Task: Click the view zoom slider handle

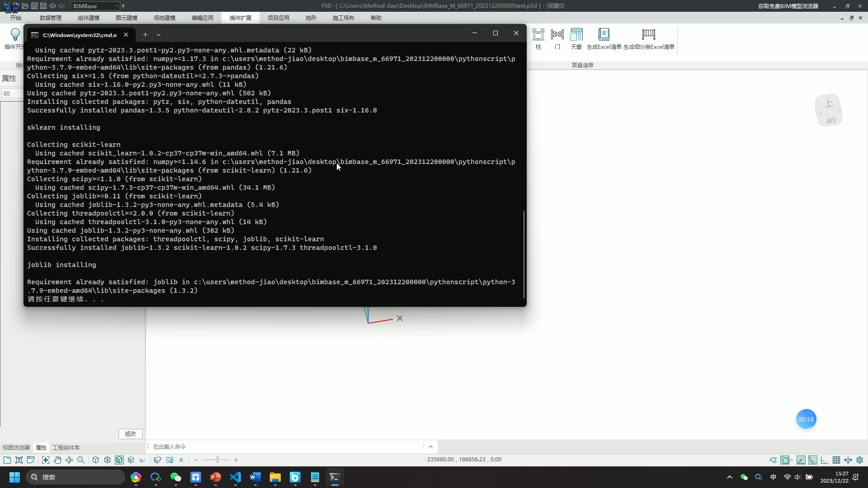Action: click(217, 460)
